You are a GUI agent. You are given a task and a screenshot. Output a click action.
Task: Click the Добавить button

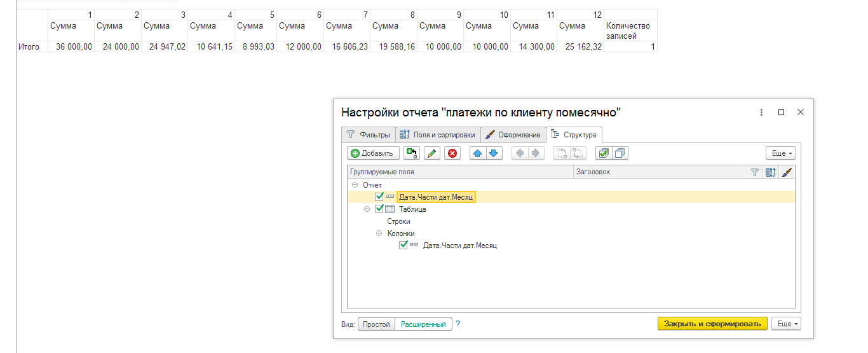tap(373, 153)
